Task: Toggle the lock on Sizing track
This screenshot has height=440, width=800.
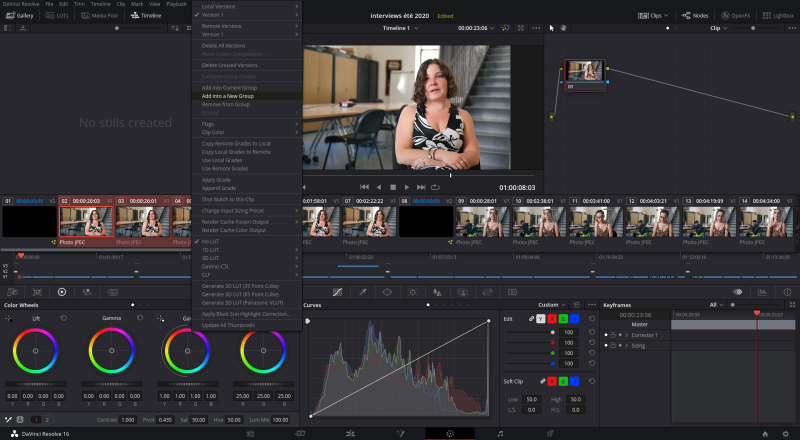Action: coord(613,346)
